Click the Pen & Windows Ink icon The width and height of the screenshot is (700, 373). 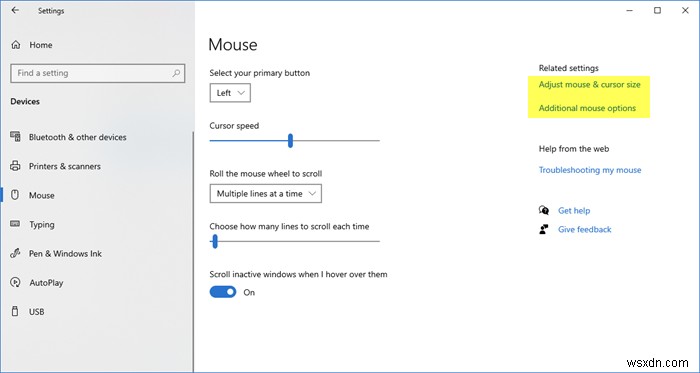(x=15, y=253)
